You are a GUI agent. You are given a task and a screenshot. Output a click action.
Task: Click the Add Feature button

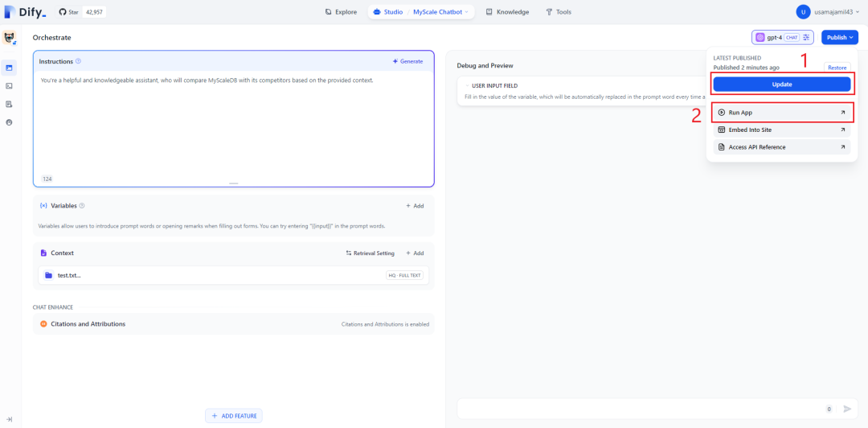point(233,416)
